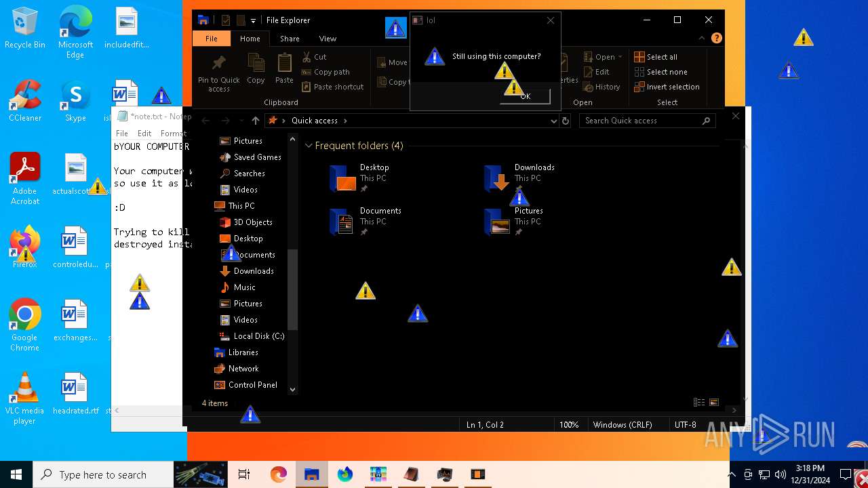Open the File tab in File Explorer
Image resolution: width=868 pixels, height=488 pixels.
[x=212, y=39]
